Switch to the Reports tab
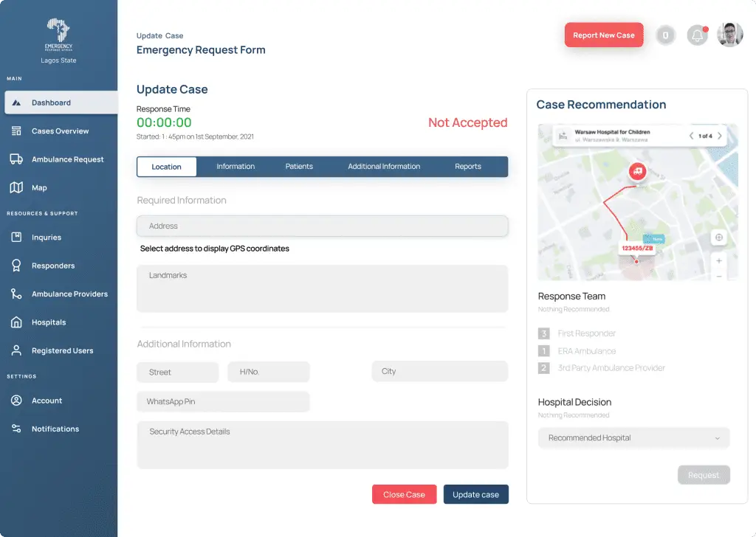Viewport: 756px width, 537px height. (467, 166)
